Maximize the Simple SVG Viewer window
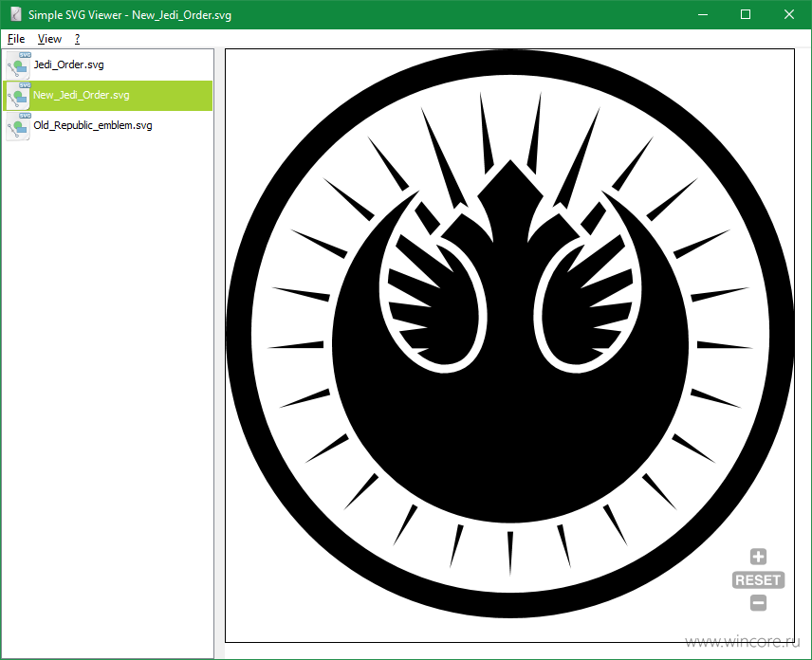 tap(746, 14)
